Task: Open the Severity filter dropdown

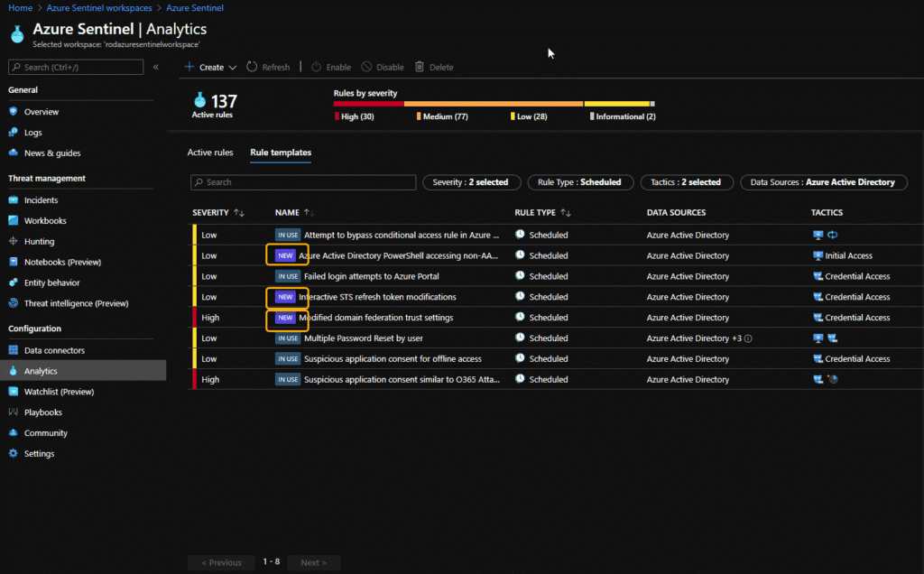Action: (x=470, y=182)
